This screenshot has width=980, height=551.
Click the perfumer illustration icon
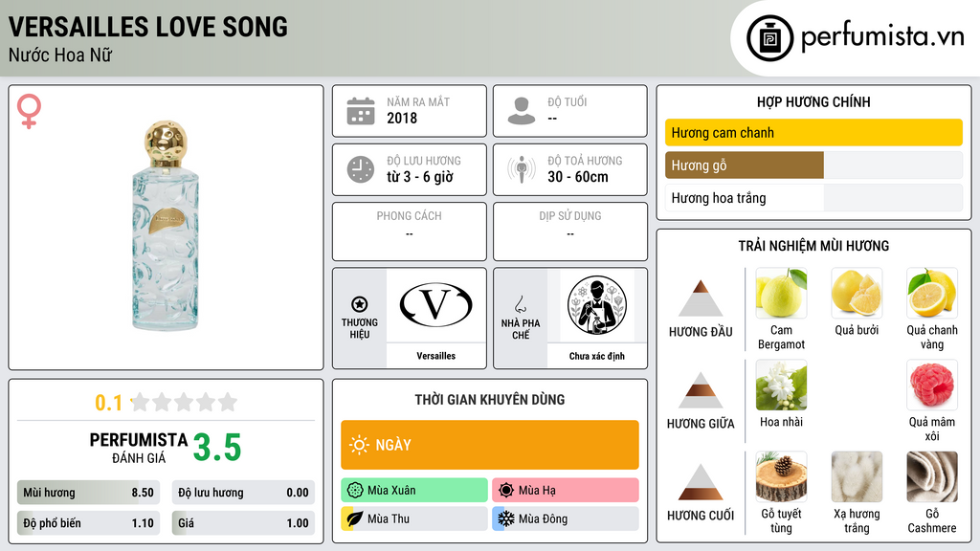click(597, 305)
